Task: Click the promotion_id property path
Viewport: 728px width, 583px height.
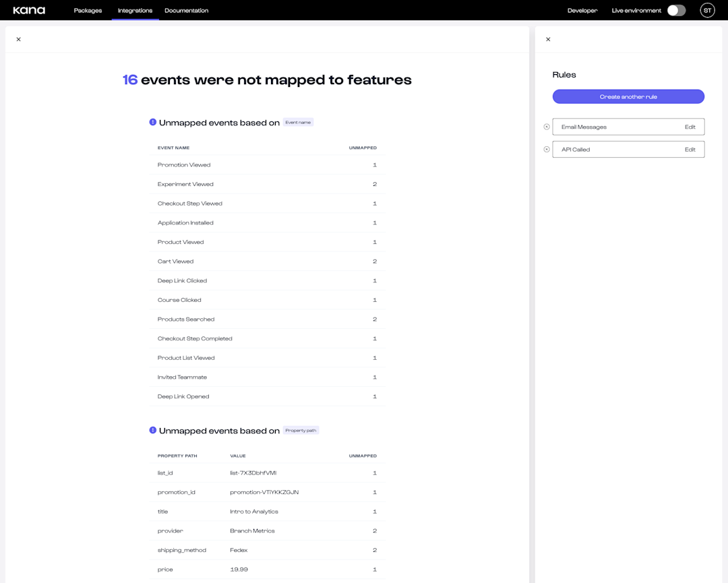Action: [x=177, y=492]
